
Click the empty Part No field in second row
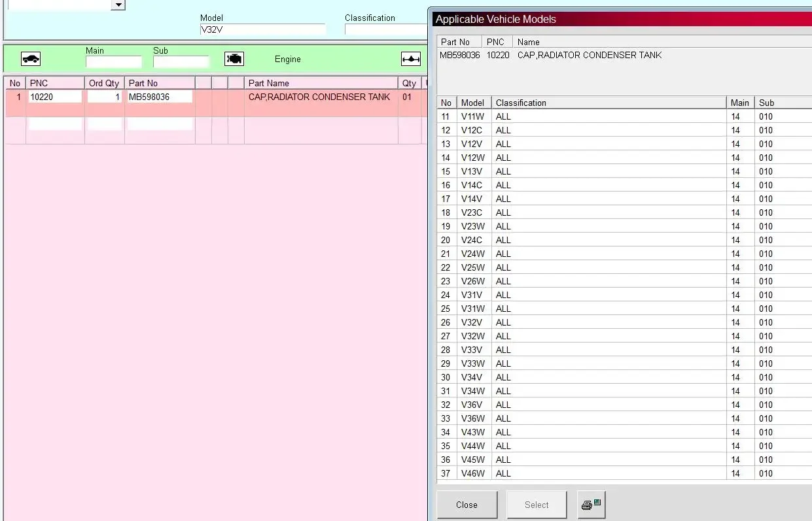[160, 124]
